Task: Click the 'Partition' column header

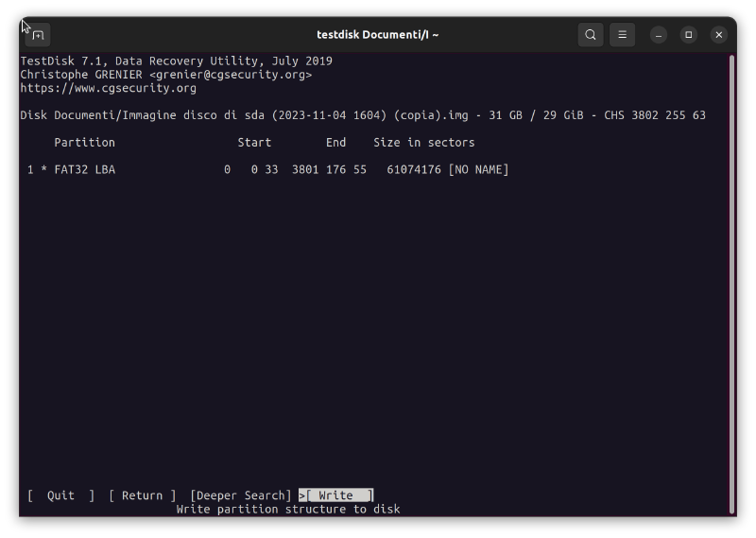Action: pos(84,143)
